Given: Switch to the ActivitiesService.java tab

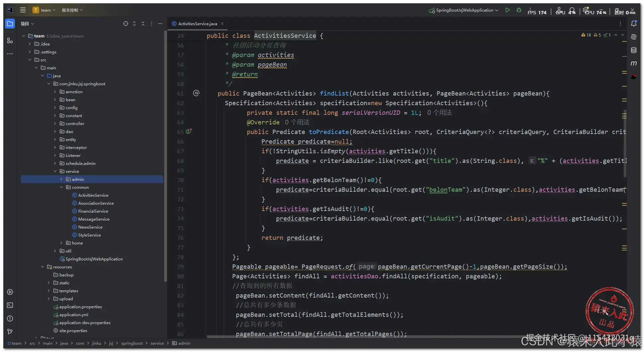Looking at the screenshot, I should point(198,24).
